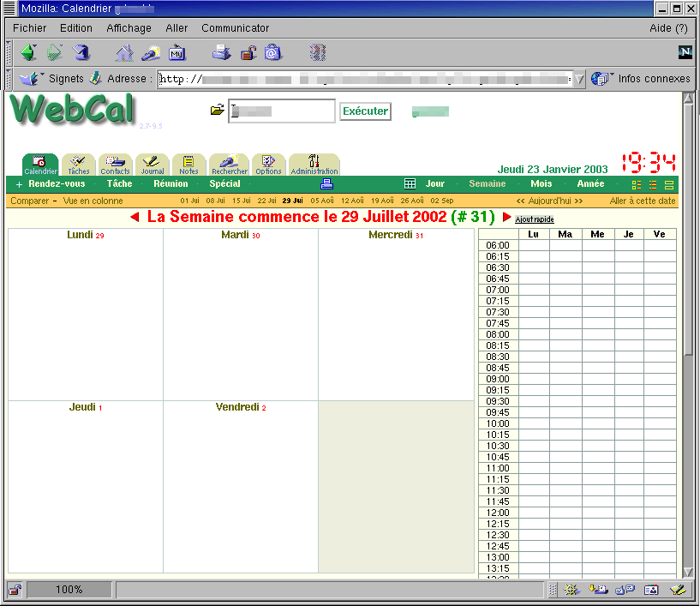
Task: Add a Spécial event
Action: 224,183
